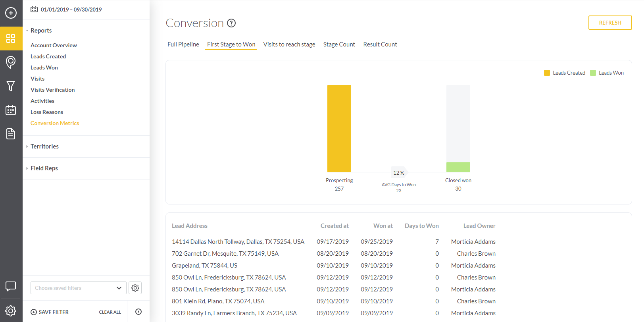Click CLEAR ALL filters
The height and width of the screenshot is (322, 644).
(110, 312)
